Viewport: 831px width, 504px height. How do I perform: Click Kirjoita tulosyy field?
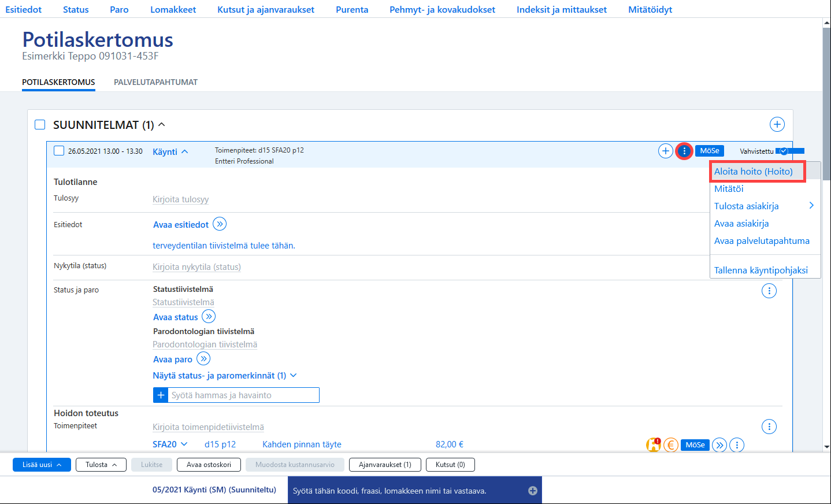point(180,199)
